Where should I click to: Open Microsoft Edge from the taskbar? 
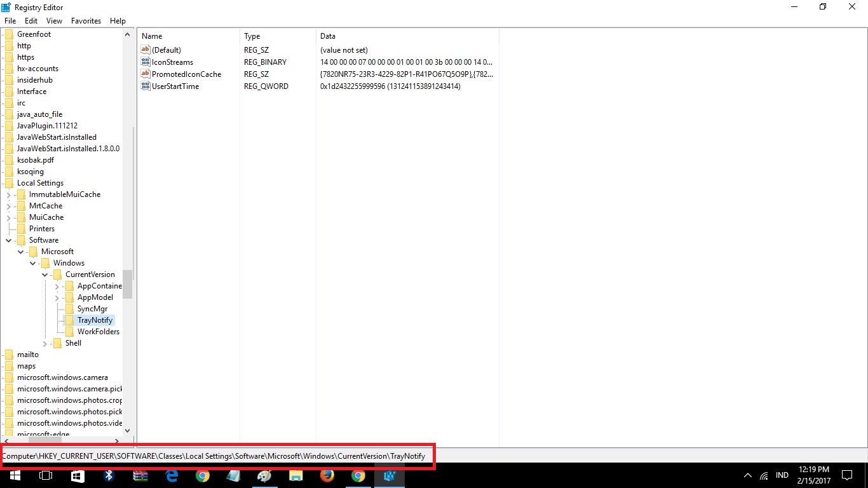(x=172, y=475)
